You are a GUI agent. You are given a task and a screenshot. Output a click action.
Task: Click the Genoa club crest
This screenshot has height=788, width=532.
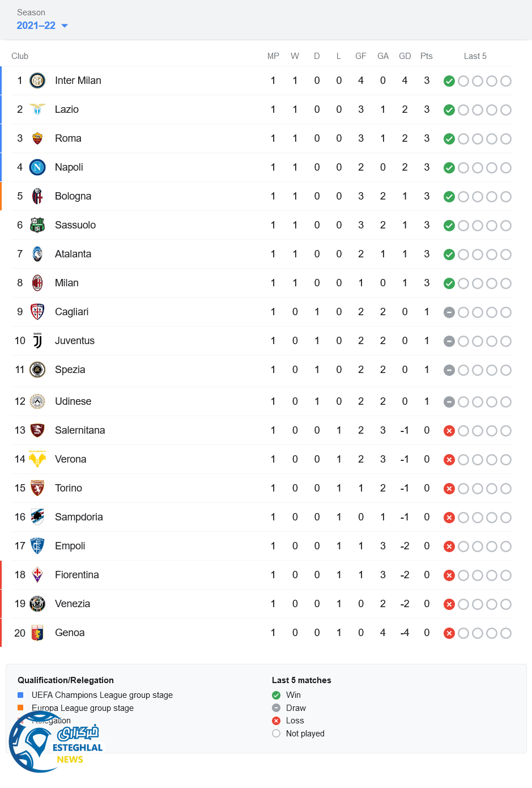coord(37,633)
